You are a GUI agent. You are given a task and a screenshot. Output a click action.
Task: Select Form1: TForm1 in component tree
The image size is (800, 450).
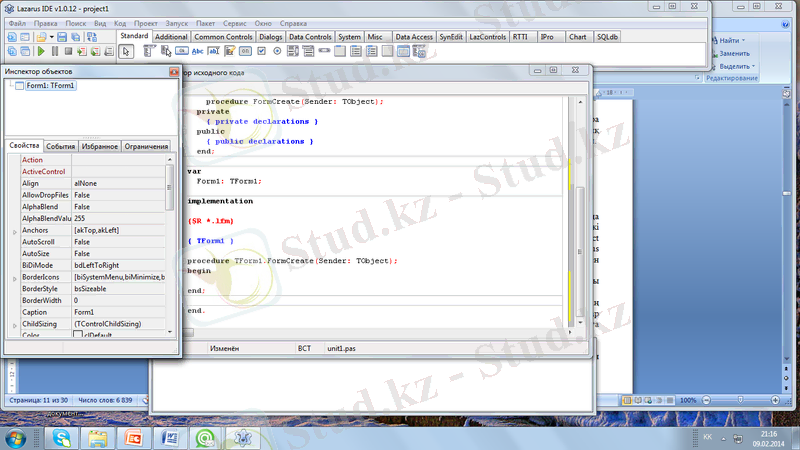click(50, 86)
